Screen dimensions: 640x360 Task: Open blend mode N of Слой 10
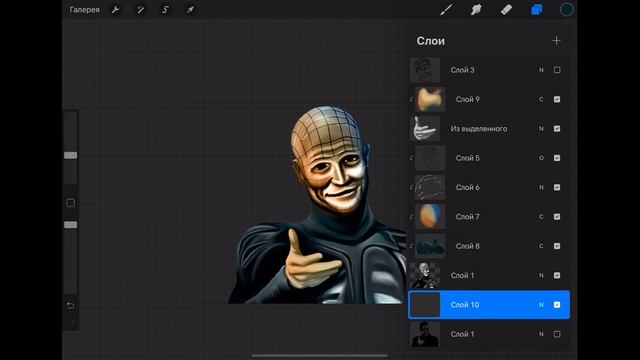(x=541, y=305)
